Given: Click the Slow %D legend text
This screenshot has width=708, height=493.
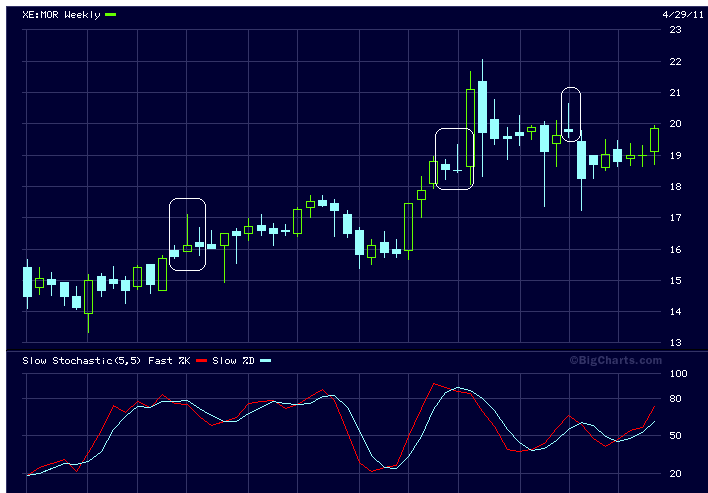Looking at the screenshot, I should click(236, 360).
